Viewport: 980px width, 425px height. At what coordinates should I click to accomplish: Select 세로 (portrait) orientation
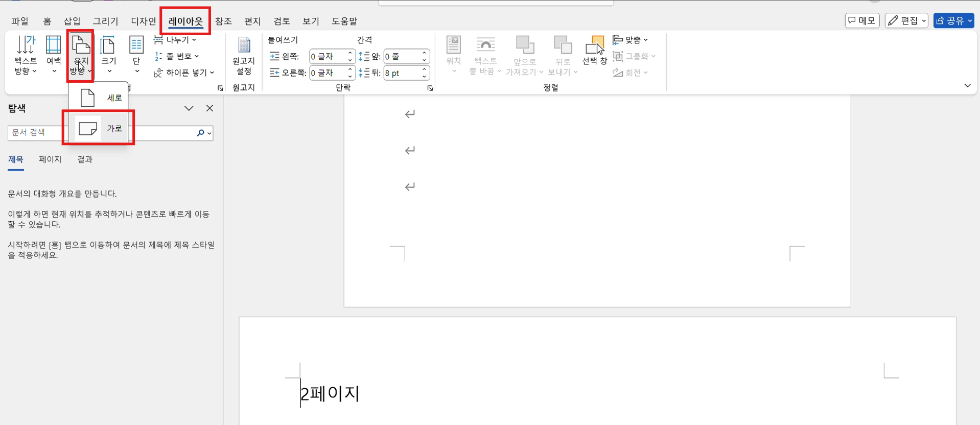point(99,98)
